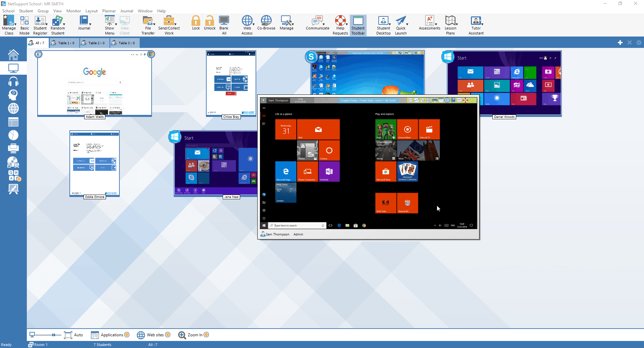The height and width of the screenshot is (348, 644).
Task: Toggle the Applications indicator circle
Action: tap(127, 335)
